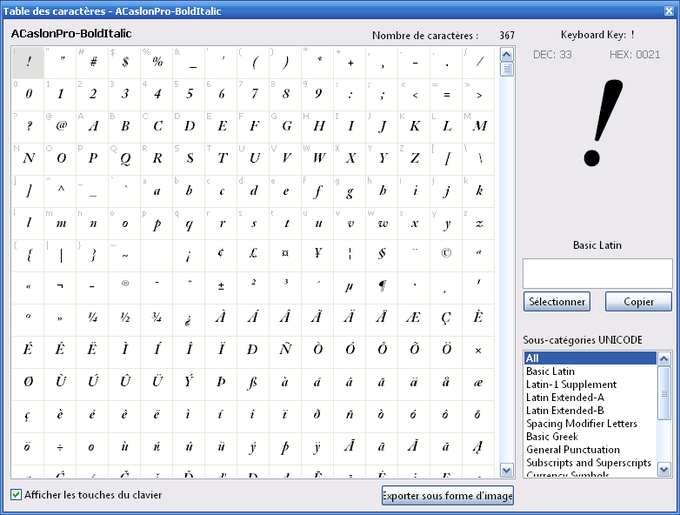Choose the tilde ~ character cell

pyautogui.click(x=125, y=255)
